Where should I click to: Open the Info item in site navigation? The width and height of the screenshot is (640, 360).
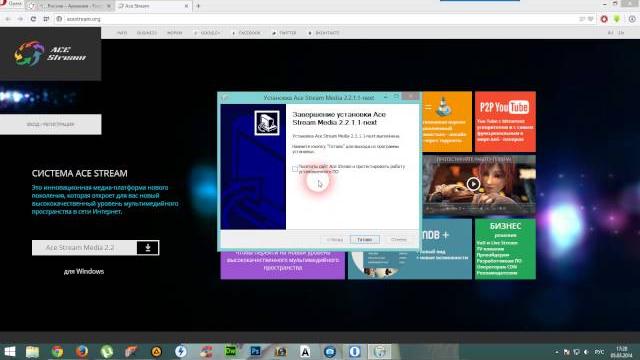point(122,33)
